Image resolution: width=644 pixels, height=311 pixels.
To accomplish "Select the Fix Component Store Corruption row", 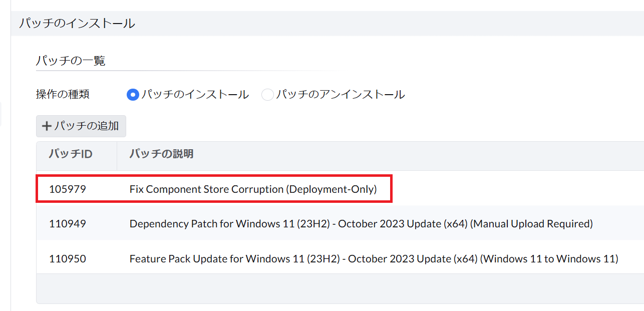I will coord(253,189).
